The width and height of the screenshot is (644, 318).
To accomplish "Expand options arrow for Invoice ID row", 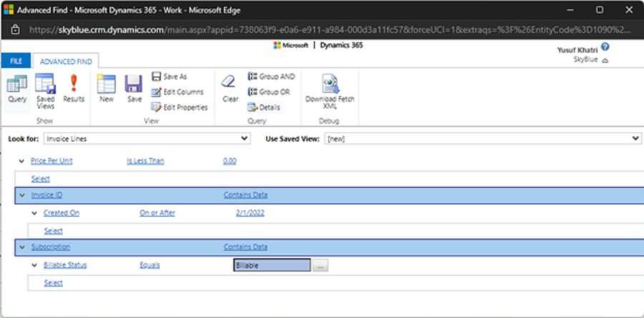I will [21, 195].
